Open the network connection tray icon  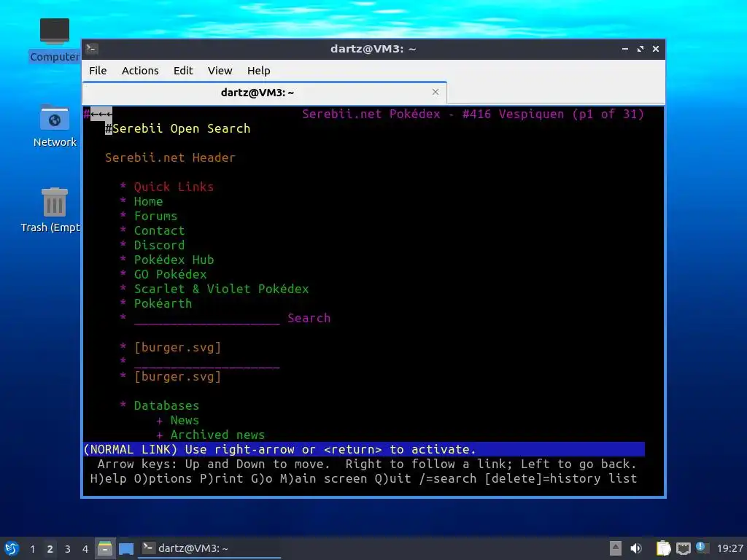coord(683,548)
